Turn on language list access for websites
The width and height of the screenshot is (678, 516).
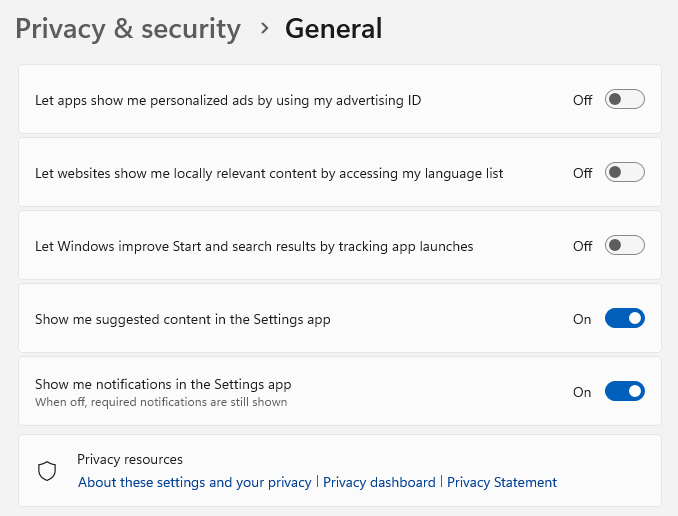[624, 173]
